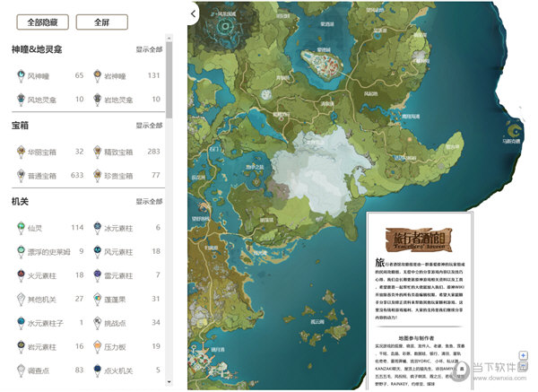Collapse the sidebar with the left chevron
538x392 pixels.
(x=193, y=13)
